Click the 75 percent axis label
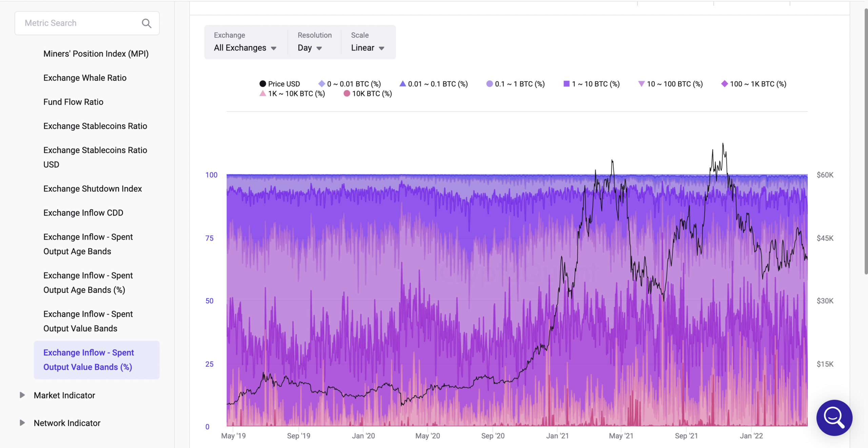 (210, 238)
